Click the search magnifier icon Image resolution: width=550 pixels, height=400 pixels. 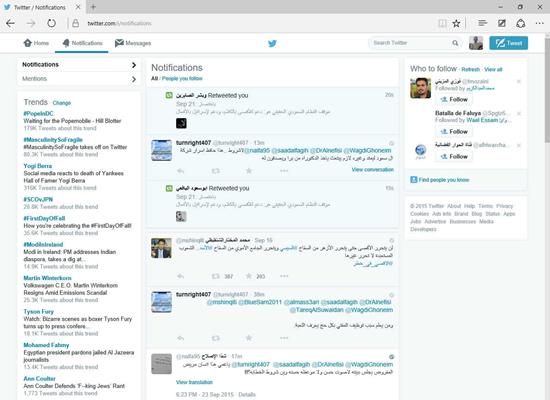click(455, 43)
